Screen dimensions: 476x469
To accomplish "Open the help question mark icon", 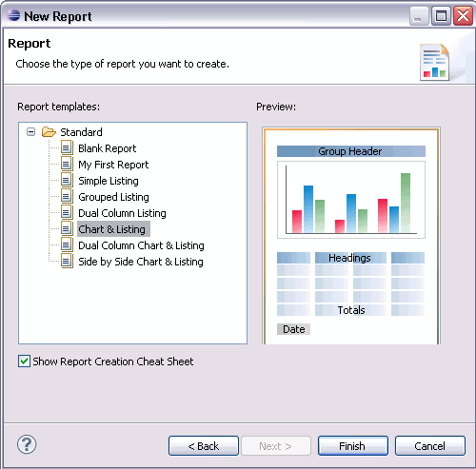I will pos(27,444).
